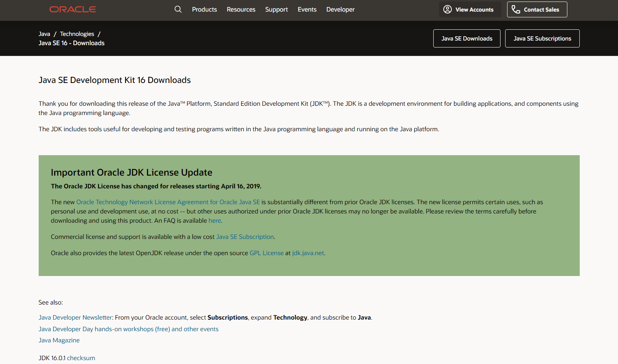Image resolution: width=618 pixels, height=364 pixels.
Task: Open Java Developer Day workshops link
Action: 129,329
